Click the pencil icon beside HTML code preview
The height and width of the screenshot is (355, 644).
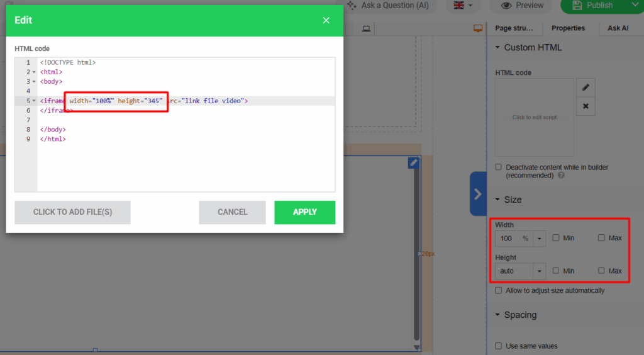point(586,87)
